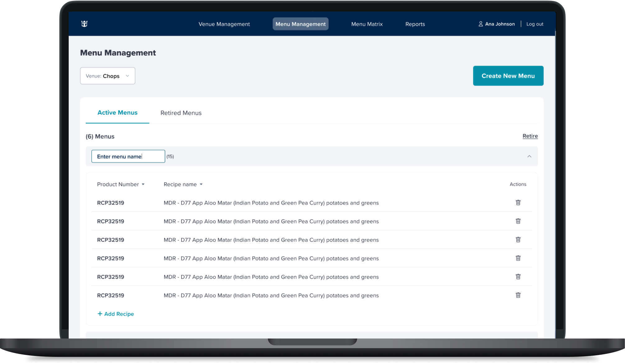Click the ship logo icon in header
This screenshot has width=625, height=364.
(x=84, y=24)
